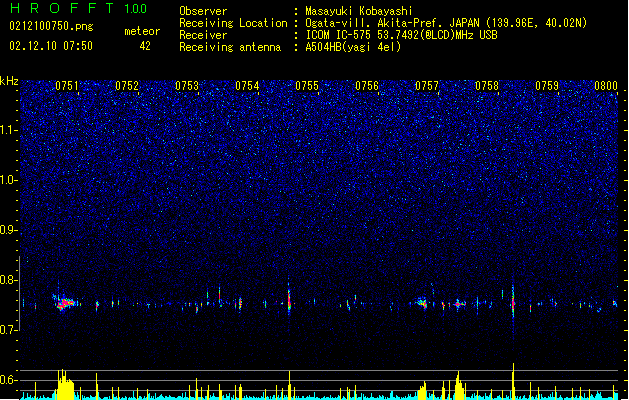Click the 0757 time axis marker

[x=427, y=86]
